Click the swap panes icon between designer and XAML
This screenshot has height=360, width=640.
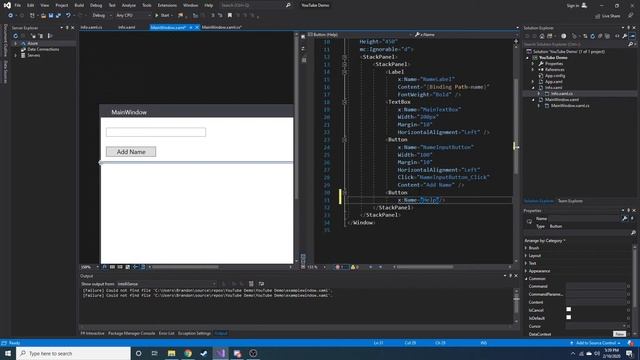pos(303,49)
